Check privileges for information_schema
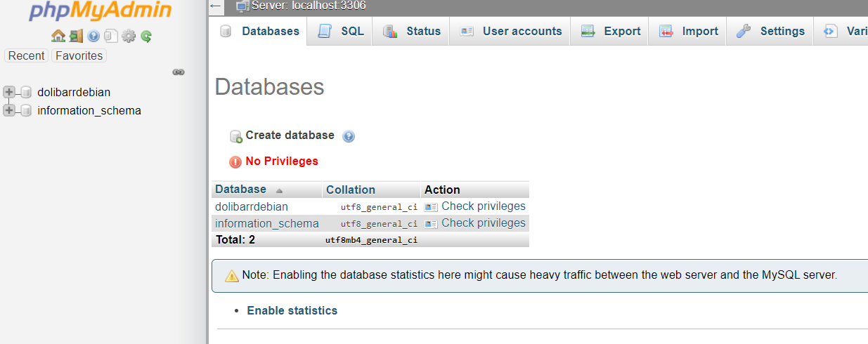Image resolution: width=868 pixels, height=344 pixels. click(483, 223)
